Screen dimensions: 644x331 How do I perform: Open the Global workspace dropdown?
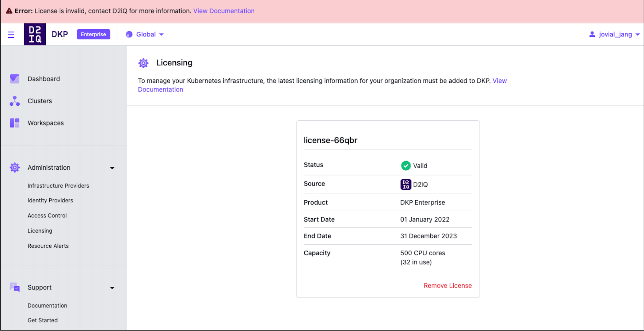click(x=145, y=34)
